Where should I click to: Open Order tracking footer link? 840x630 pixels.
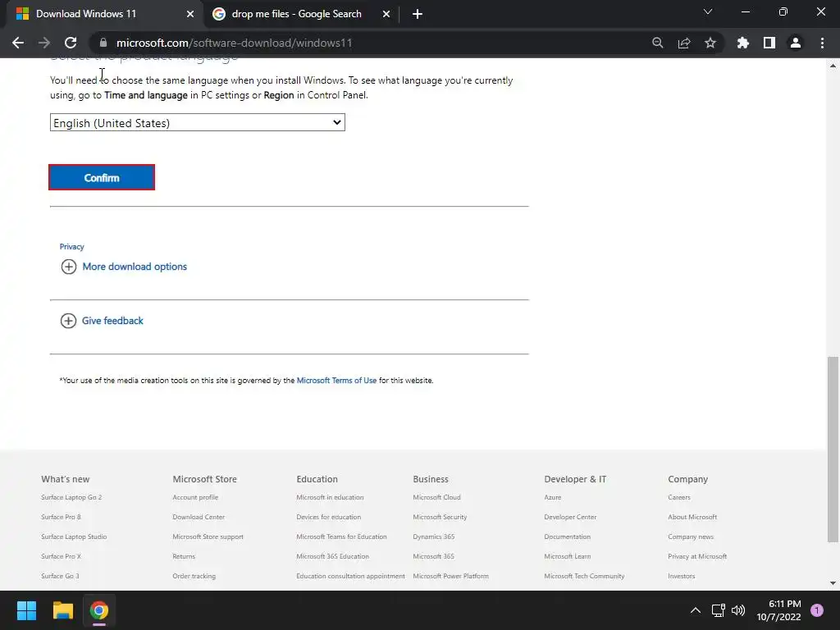click(194, 577)
